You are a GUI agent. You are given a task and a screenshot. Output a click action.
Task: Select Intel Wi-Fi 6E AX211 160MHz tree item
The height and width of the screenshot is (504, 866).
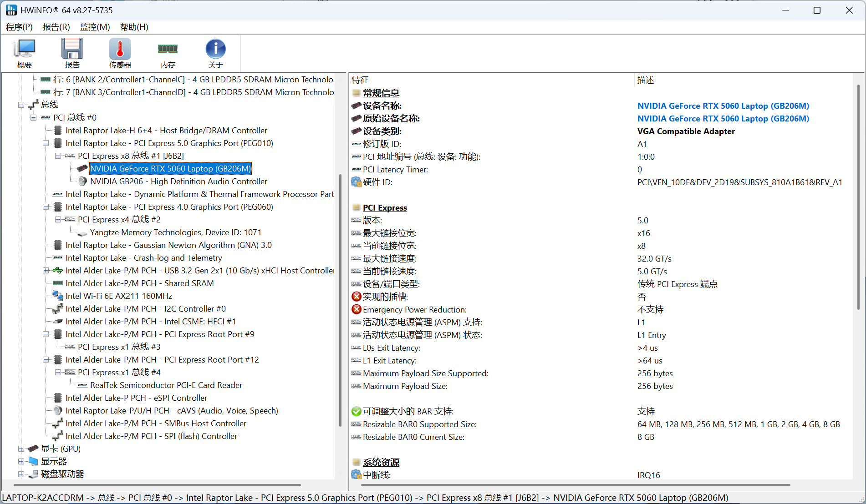tap(118, 296)
